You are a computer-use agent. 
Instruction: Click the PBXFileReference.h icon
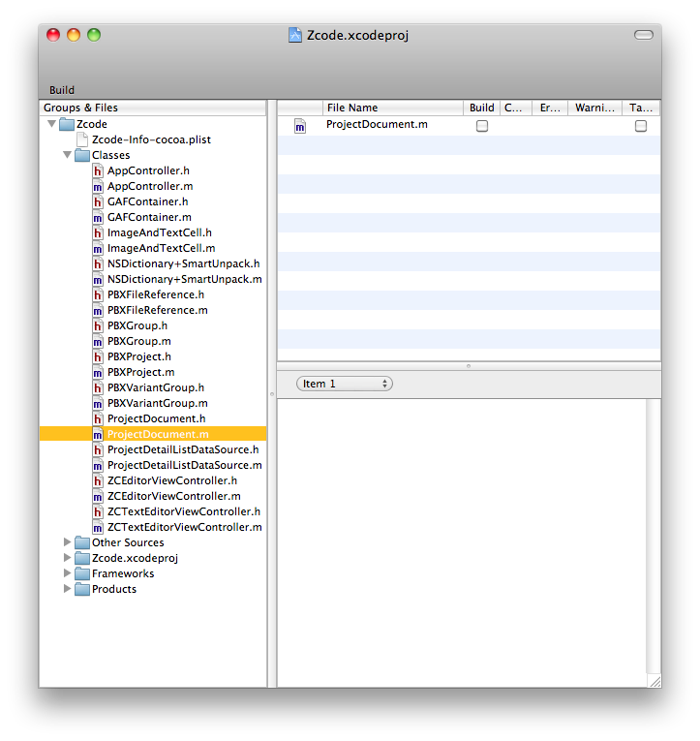[97, 294]
